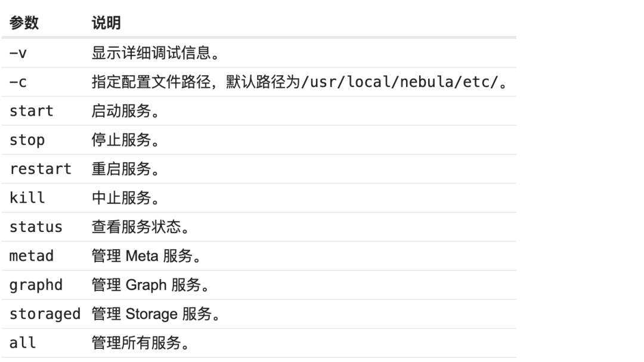Viewport: 644px width, 362px height.
Task: Select the -v parameter cell
Action: 18,53
